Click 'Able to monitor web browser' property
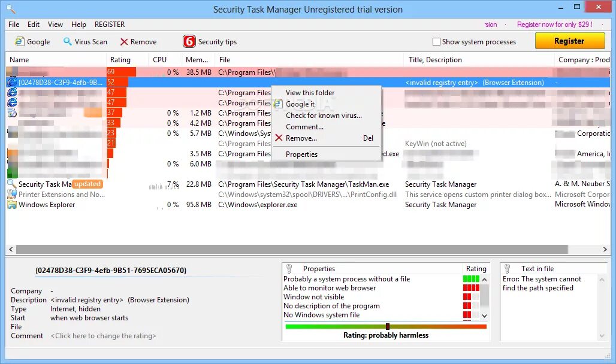Image resolution: width=616 pixels, height=364 pixels. pos(330,288)
